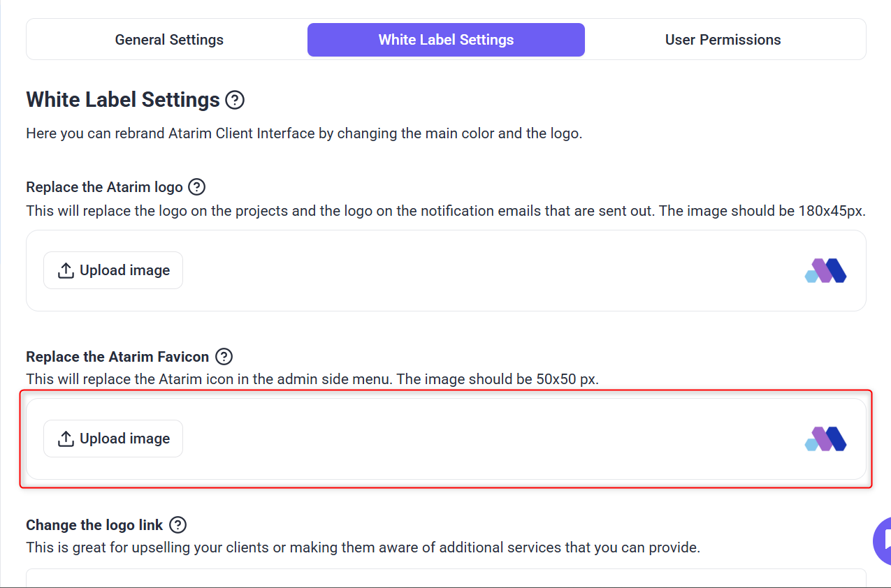Click the 'Replace the Atarim Favicon' label
The image size is (891, 588).
(x=117, y=357)
